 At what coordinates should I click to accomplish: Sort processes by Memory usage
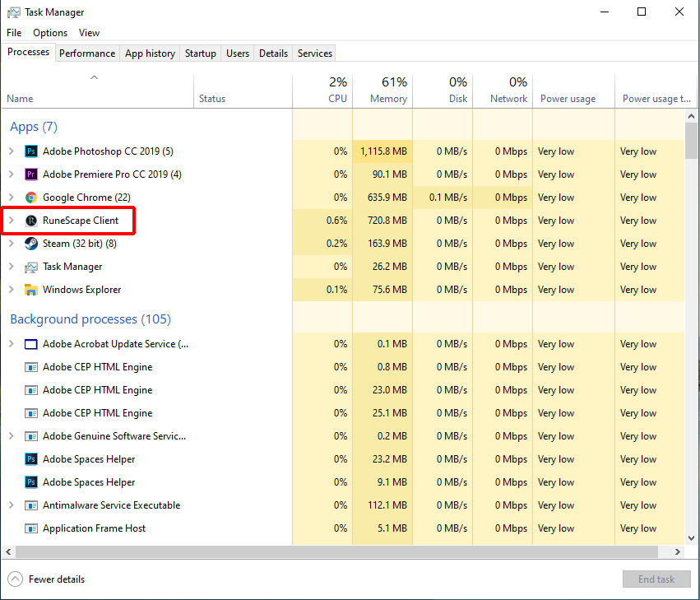[382, 91]
